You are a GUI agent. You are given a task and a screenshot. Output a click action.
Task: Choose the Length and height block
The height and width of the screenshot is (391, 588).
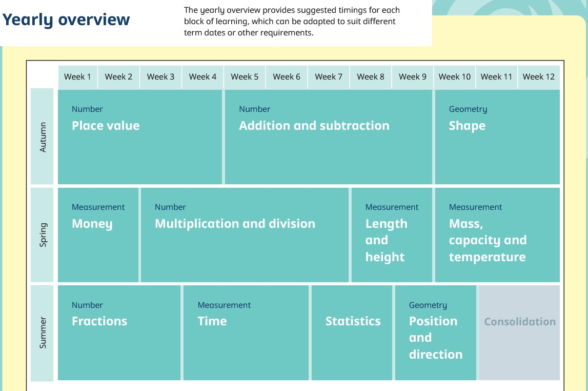coord(392,235)
